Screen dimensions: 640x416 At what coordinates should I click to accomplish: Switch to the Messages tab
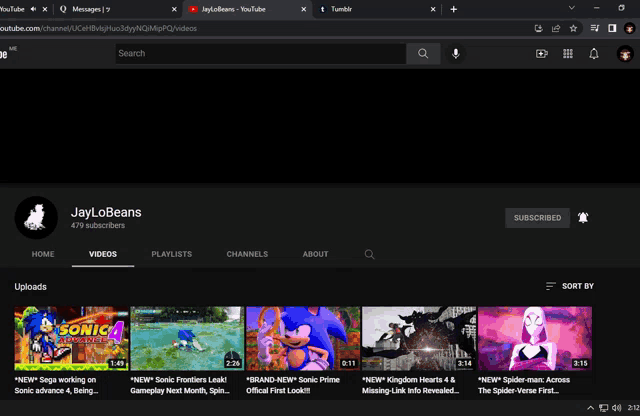(118, 9)
